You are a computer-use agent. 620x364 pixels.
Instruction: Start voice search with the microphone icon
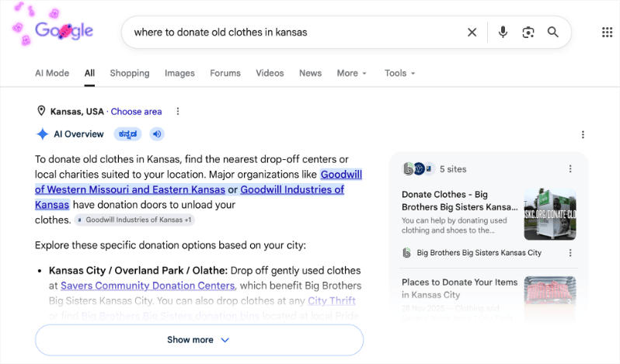pyautogui.click(x=503, y=32)
